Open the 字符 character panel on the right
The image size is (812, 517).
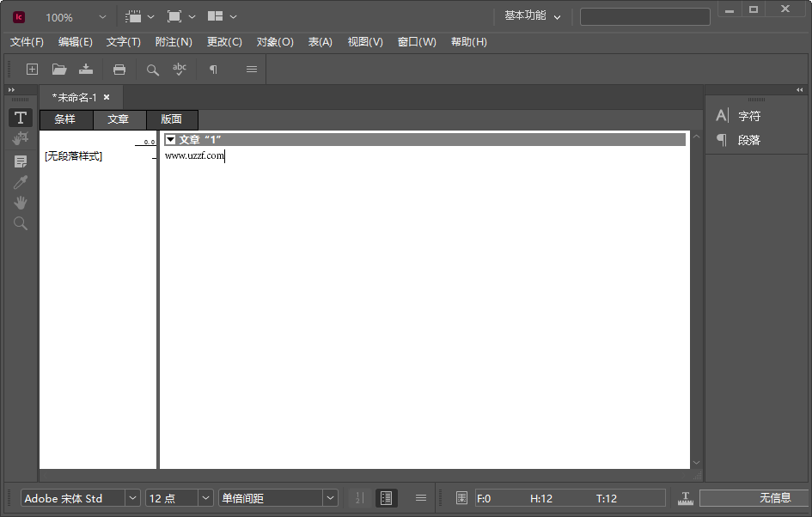[750, 115]
